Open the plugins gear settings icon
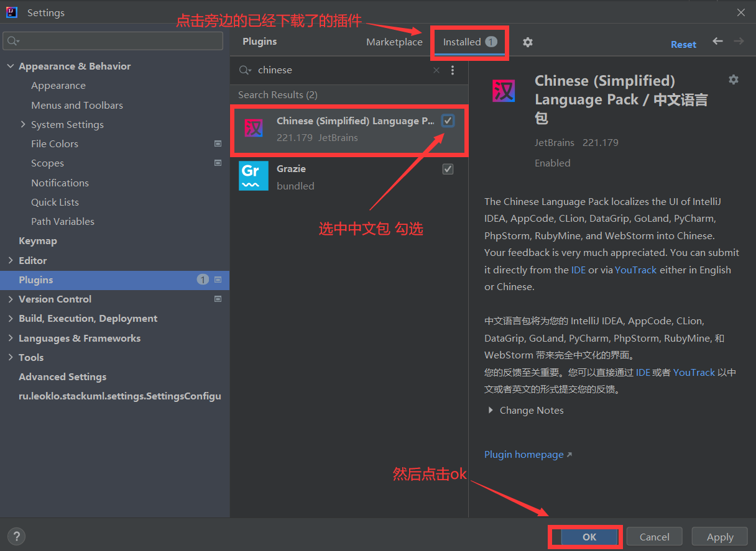Image resolution: width=756 pixels, height=551 pixels. (528, 42)
